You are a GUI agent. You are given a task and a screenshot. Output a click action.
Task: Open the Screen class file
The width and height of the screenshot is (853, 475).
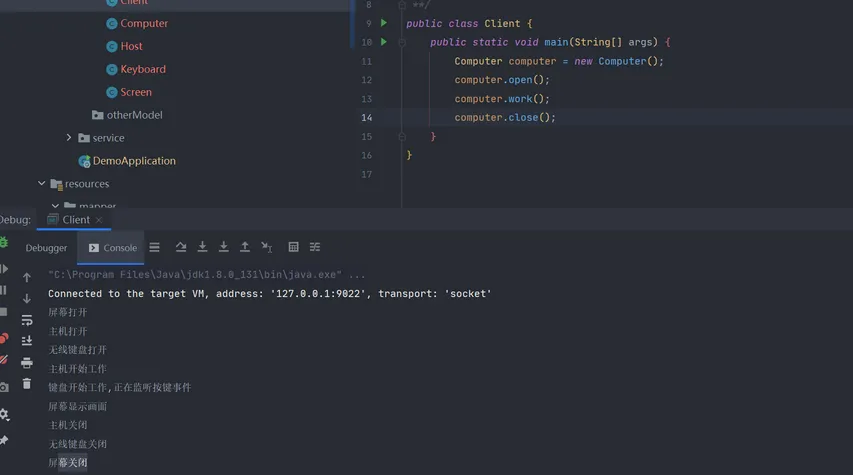(135, 92)
